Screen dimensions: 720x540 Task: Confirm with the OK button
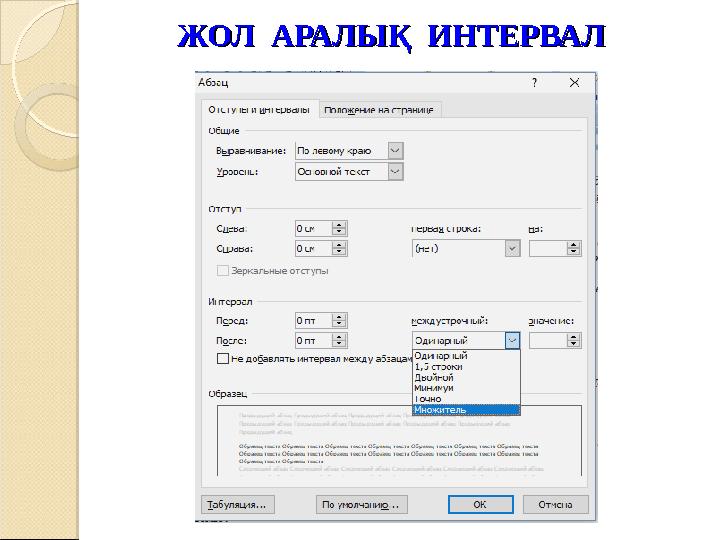(481, 505)
